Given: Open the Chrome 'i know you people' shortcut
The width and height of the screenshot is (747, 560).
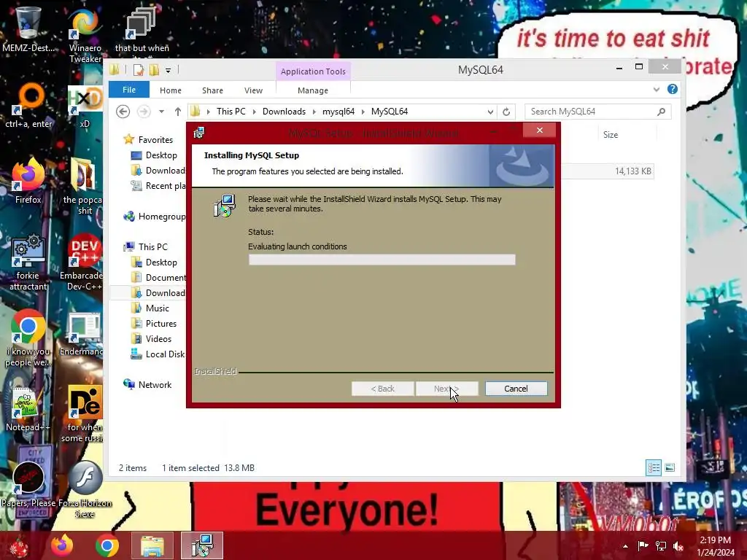Looking at the screenshot, I should coord(28,338).
